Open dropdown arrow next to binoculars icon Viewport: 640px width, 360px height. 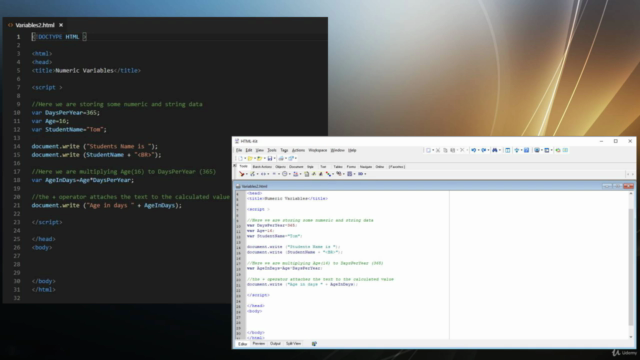(500, 150)
